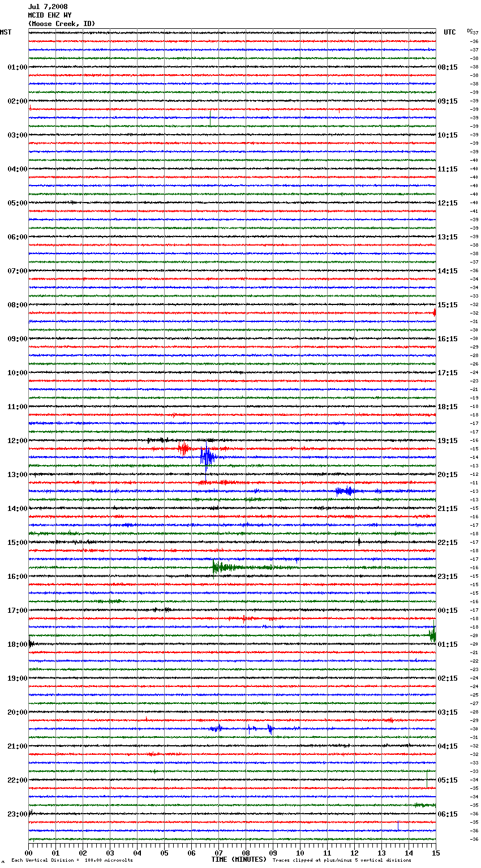Select the 02:00 MST time label

(x=18, y=101)
